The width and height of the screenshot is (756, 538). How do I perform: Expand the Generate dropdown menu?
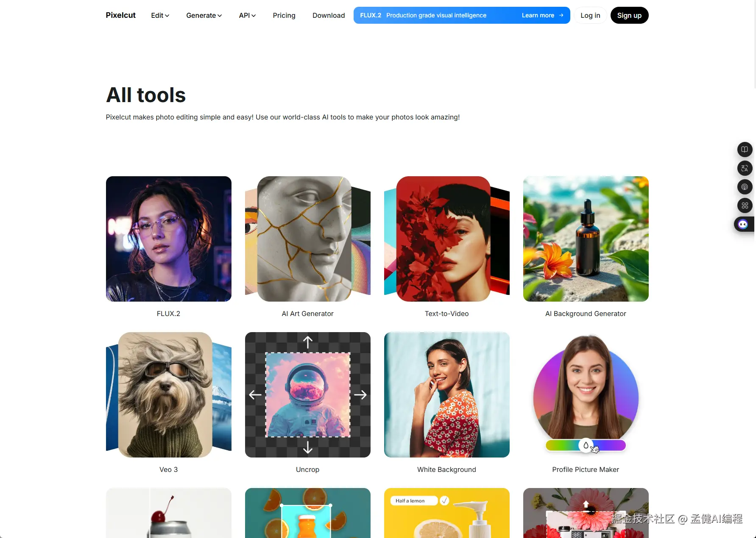[204, 15]
